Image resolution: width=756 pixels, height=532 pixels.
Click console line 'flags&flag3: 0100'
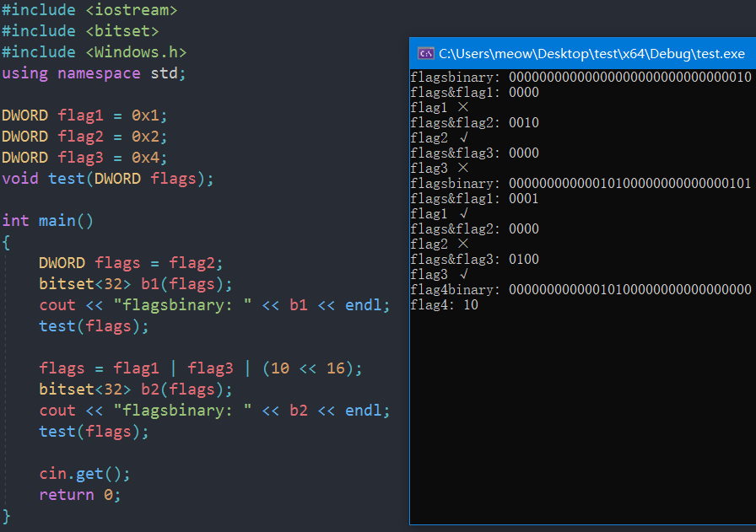pyautogui.click(x=474, y=259)
